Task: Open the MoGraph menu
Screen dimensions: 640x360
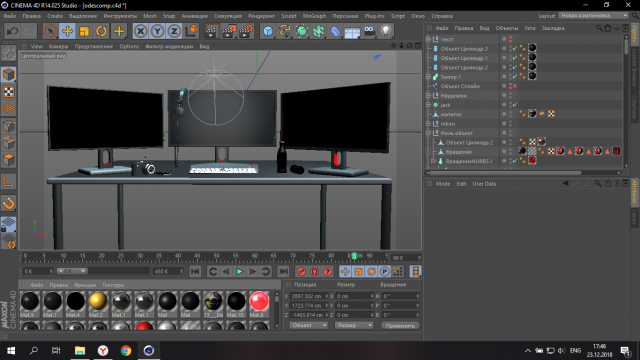Action: 314,16
